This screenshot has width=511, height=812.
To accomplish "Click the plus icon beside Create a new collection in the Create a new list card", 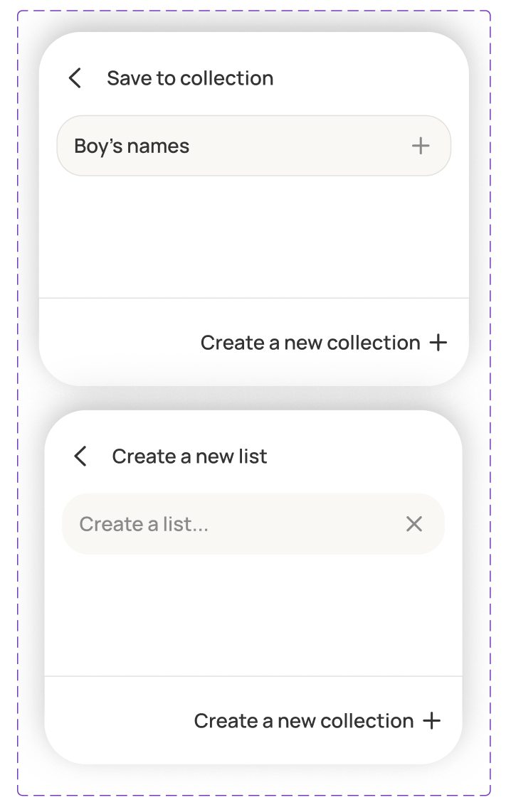I will click(431, 721).
